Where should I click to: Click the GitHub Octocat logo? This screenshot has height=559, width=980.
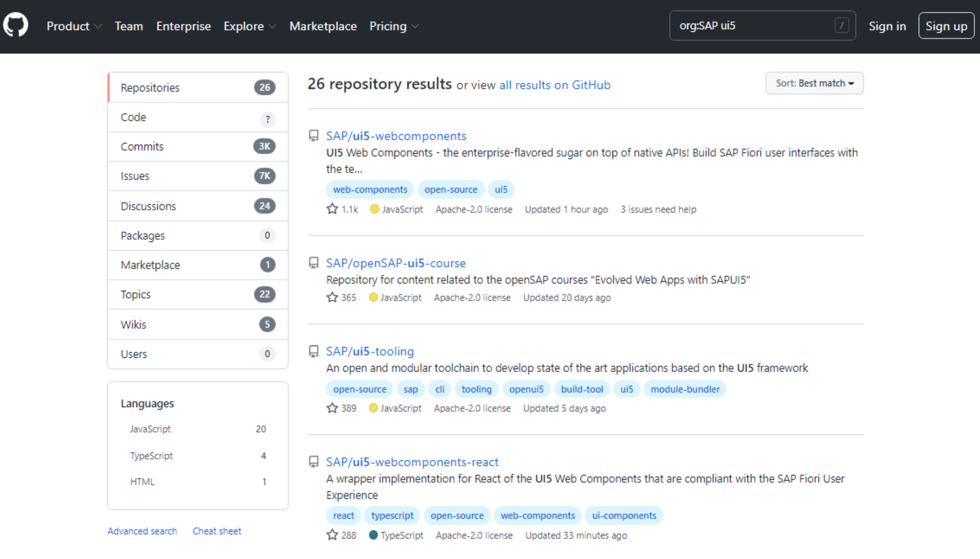(16, 25)
